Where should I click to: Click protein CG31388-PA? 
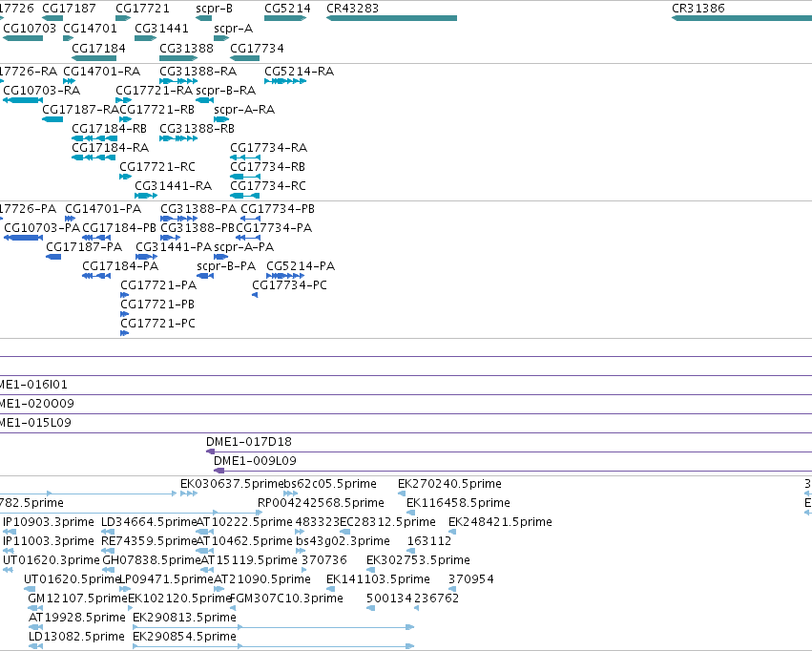click(179, 219)
